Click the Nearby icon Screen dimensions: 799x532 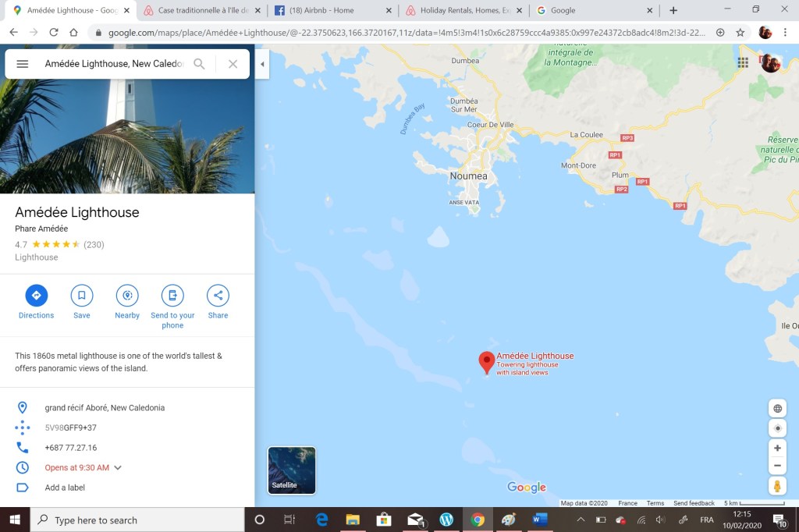(x=127, y=296)
